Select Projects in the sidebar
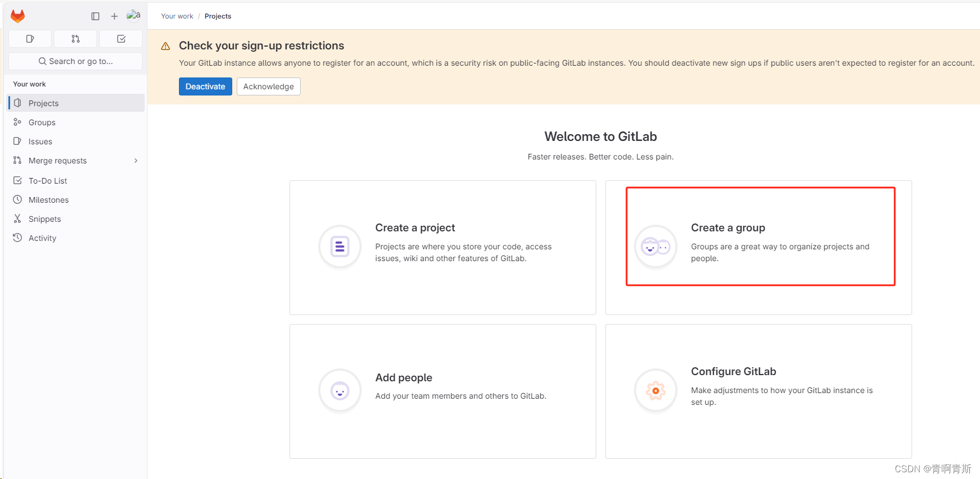980x479 pixels. (76, 103)
